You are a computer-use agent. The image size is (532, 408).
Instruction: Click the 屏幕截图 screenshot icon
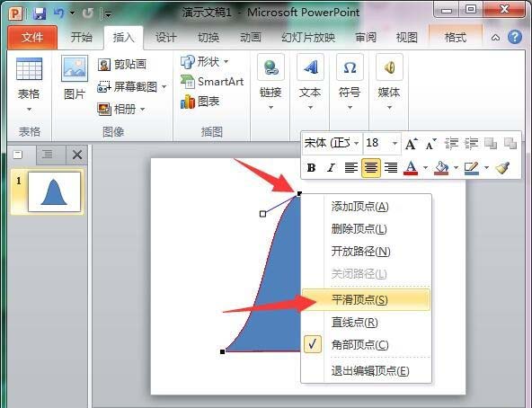[104, 87]
